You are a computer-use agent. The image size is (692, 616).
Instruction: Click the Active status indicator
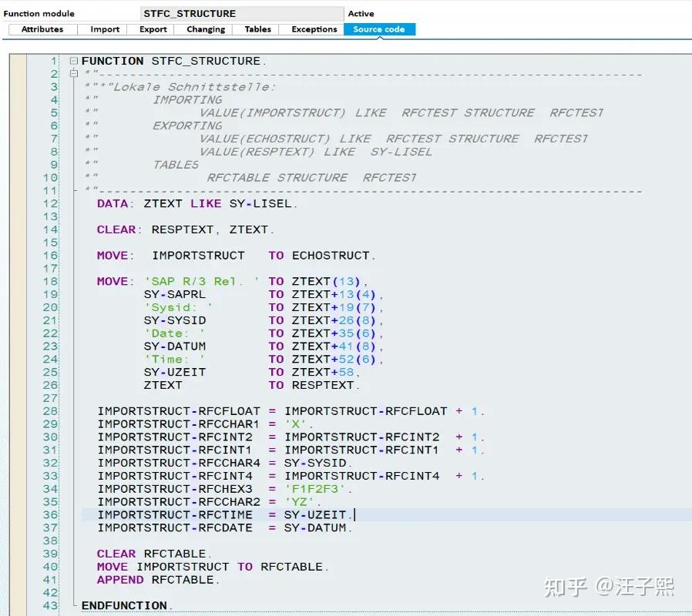[x=362, y=12]
